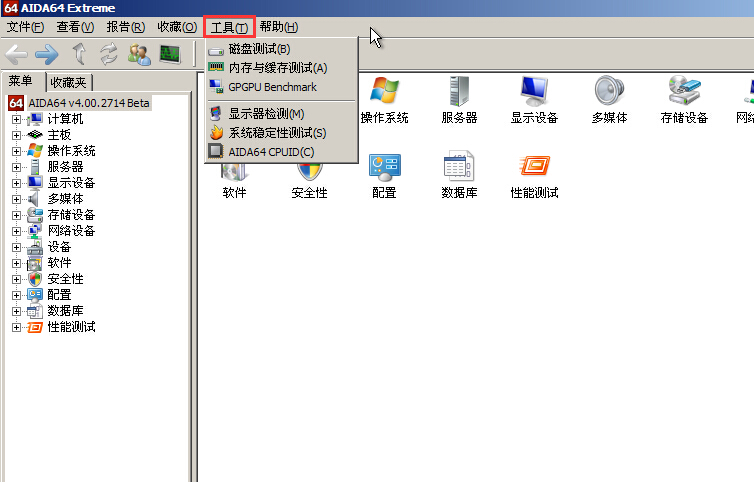Switch to the 收藏夹 tab
Screen dimensions: 754x482
[x=69, y=82]
